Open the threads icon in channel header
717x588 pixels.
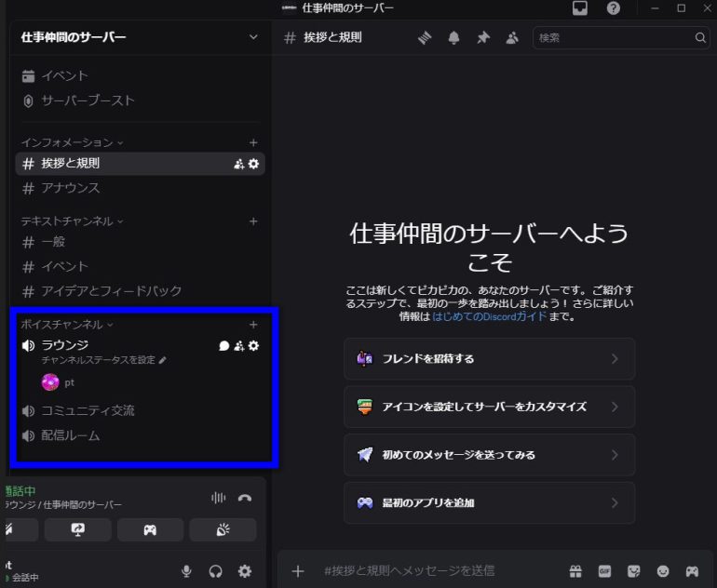click(x=425, y=38)
